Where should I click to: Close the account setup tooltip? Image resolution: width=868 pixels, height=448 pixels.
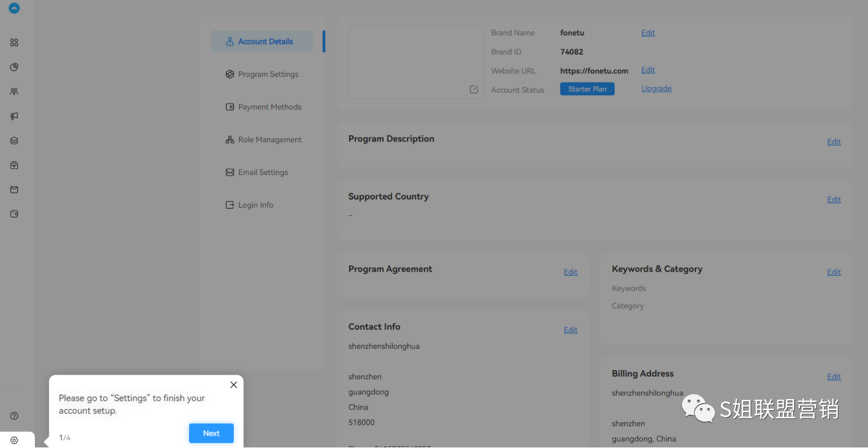[x=234, y=385]
